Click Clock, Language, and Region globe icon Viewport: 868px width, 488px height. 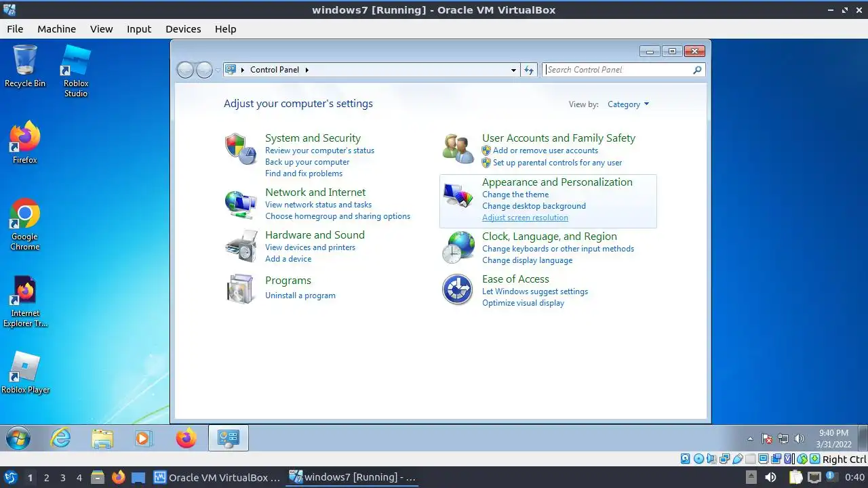click(458, 247)
